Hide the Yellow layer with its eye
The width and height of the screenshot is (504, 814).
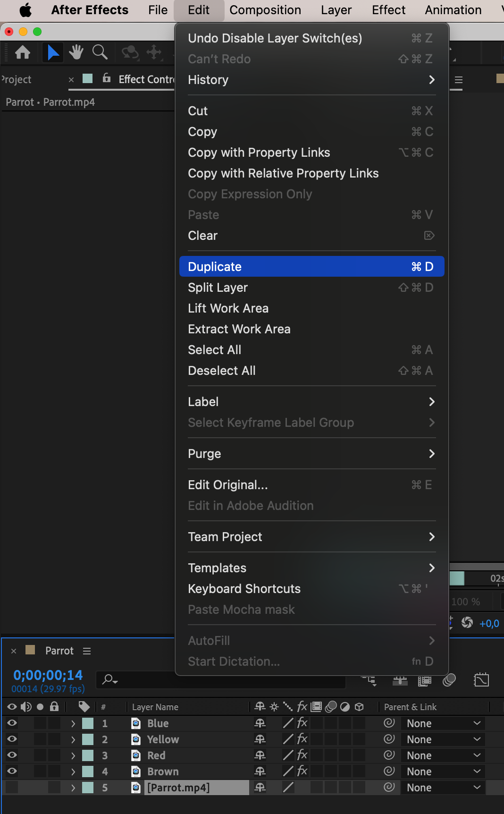coord(12,739)
